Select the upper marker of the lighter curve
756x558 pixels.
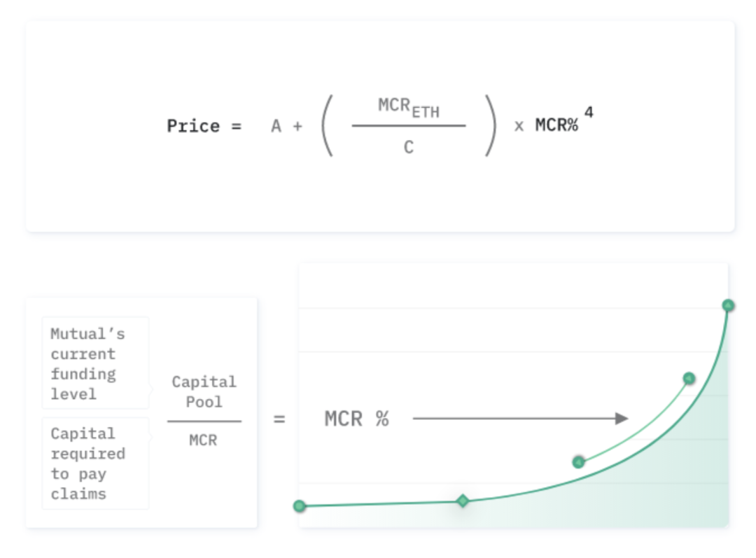click(689, 379)
